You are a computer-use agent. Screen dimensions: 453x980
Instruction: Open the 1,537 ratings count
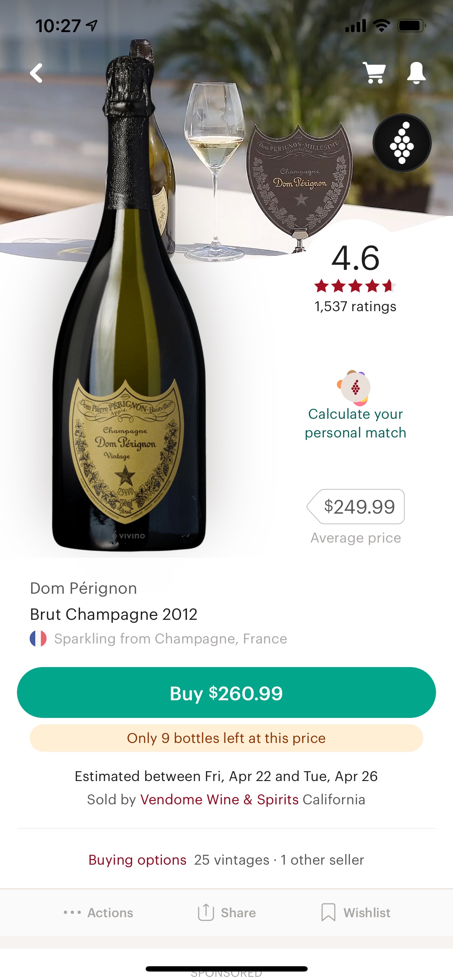(355, 306)
